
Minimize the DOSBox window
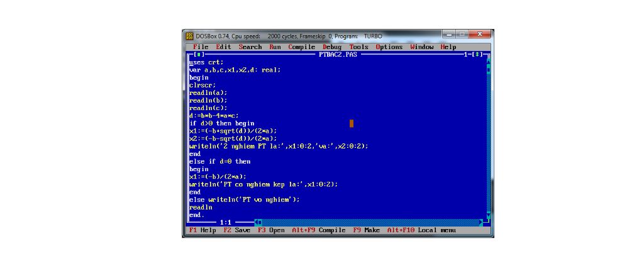coord(449,34)
